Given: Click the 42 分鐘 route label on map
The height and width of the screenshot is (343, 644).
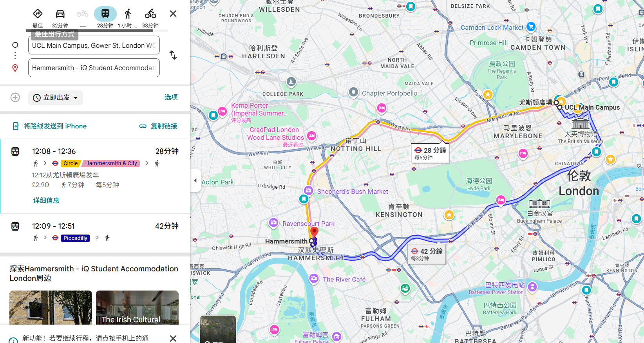Looking at the screenshot, I should pos(427,254).
